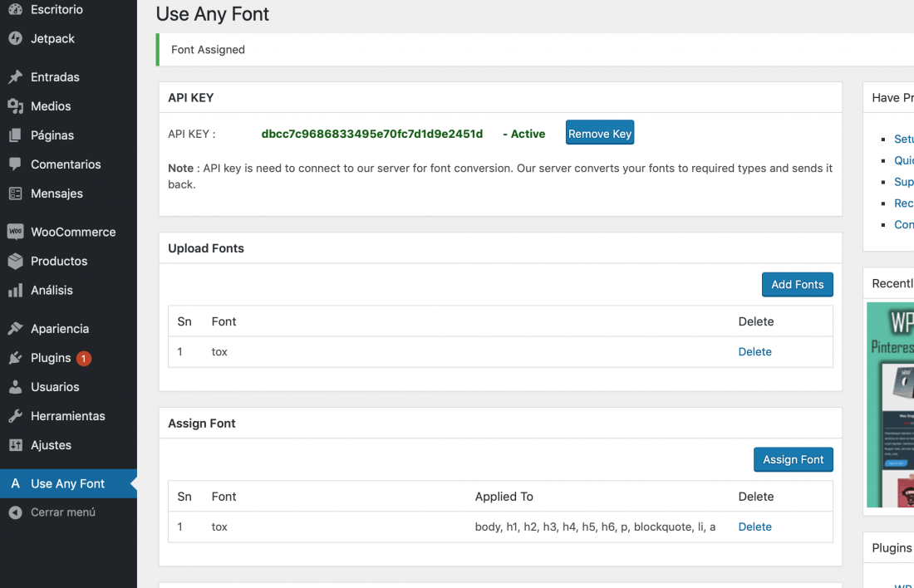914x588 pixels.
Task: Click the Apariencia paintbrush icon
Action: (x=16, y=329)
